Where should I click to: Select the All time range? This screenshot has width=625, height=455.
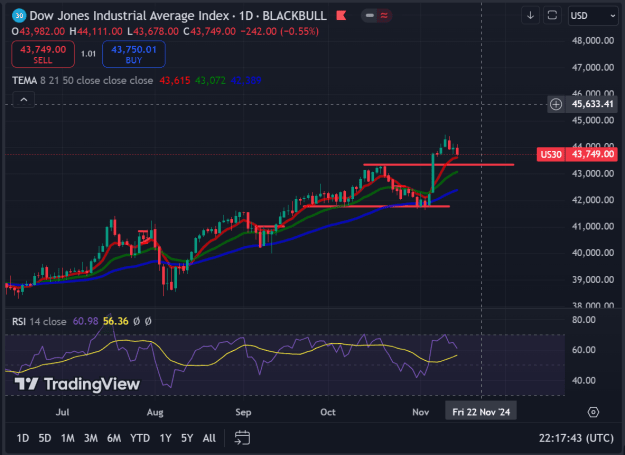pos(209,438)
